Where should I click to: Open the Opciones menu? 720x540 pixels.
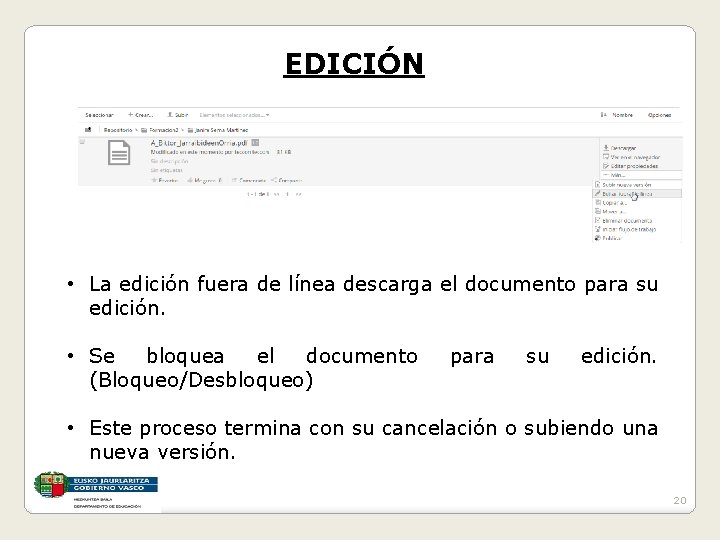click(659, 115)
